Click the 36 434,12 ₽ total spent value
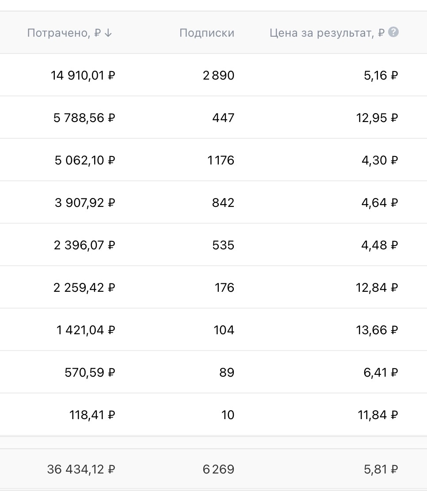 (81, 469)
